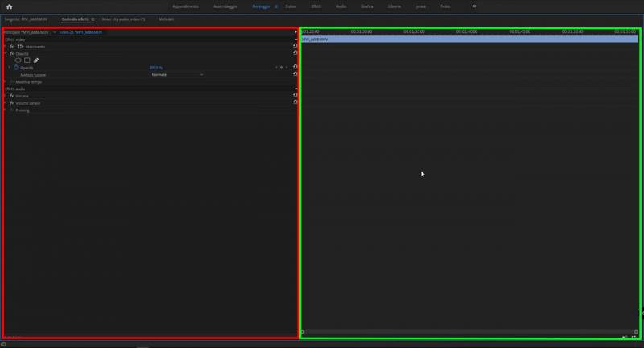Image resolution: width=644 pixels, height=348 pixels.
Task: Open the Metodo fusione dropdown set to Normale
Action: [x=177, y=74]
